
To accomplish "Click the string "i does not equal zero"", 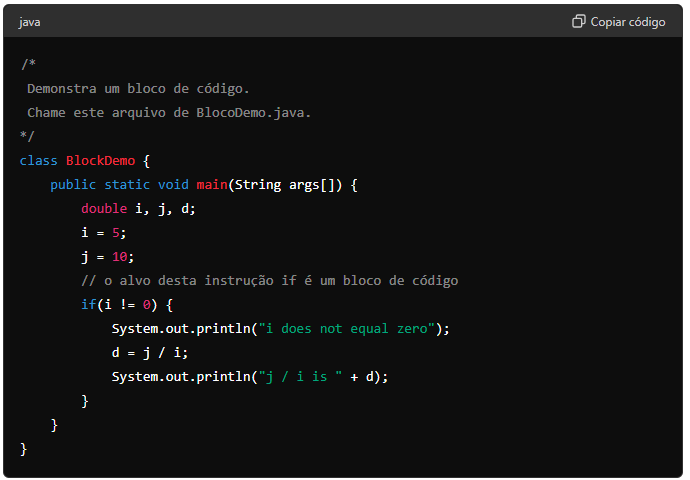I will click(347, 329).
